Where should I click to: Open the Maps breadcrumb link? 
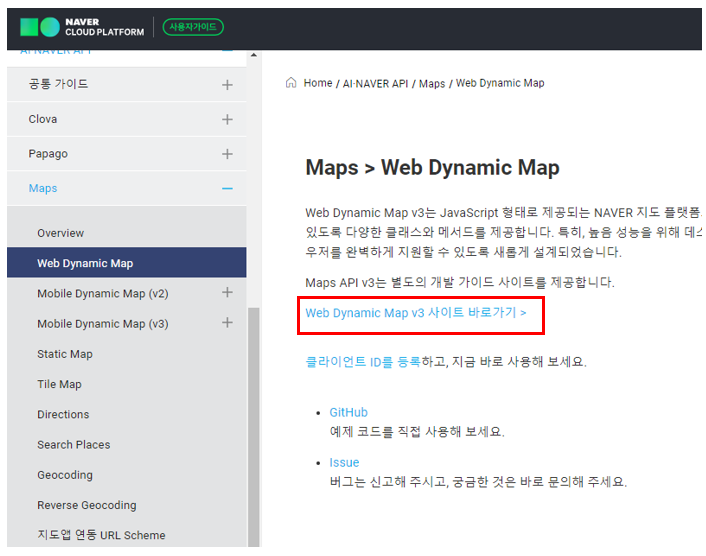(432, 84)
